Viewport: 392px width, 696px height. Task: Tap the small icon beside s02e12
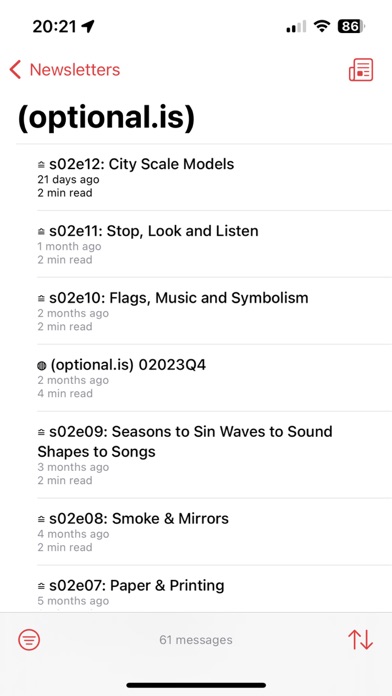pyautogui.click(x=41, y=165)
